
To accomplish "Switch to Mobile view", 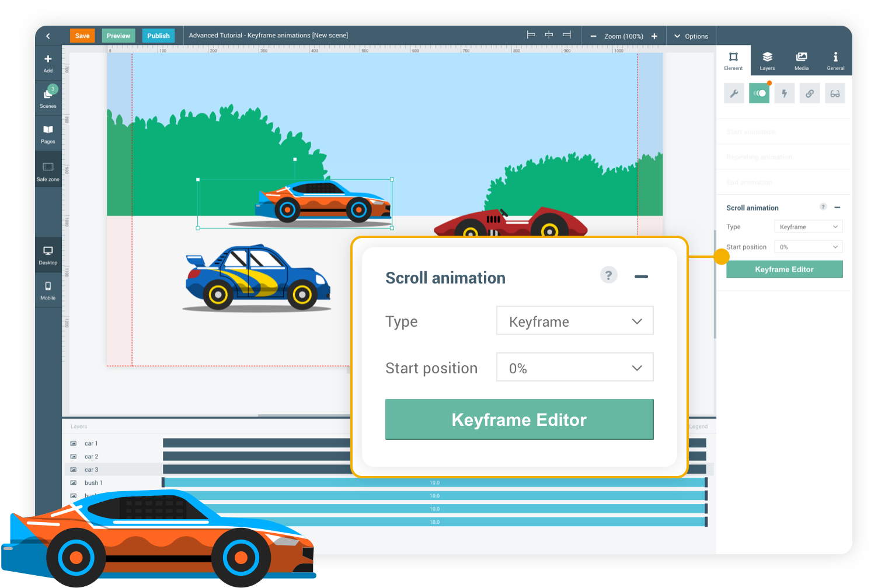I will [x=48, y=290].
